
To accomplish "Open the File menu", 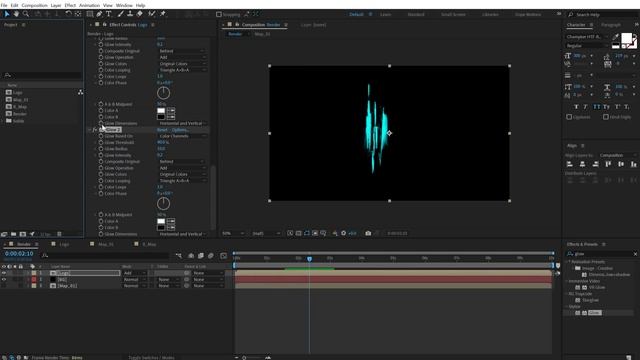I will (x=4, y=5).
